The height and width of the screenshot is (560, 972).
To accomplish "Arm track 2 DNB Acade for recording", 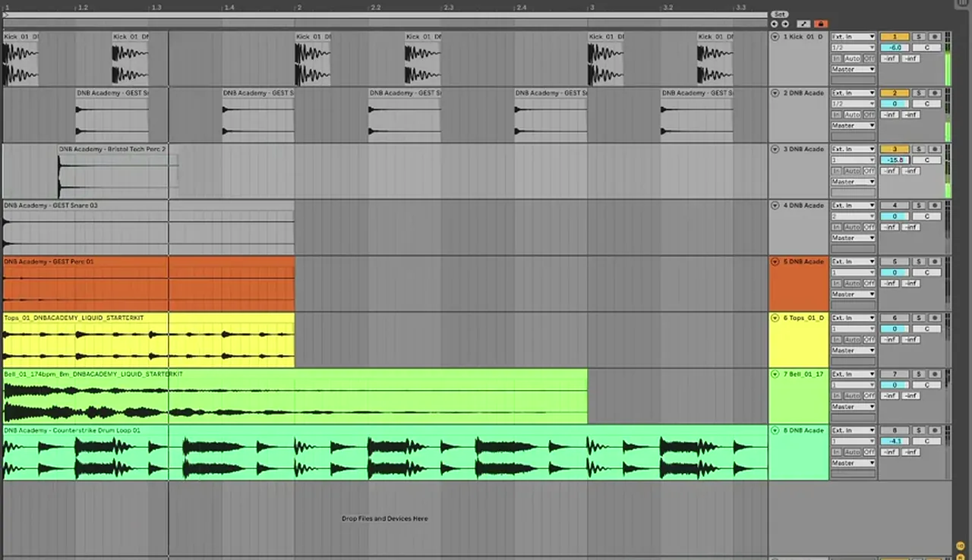I will 935,93.
